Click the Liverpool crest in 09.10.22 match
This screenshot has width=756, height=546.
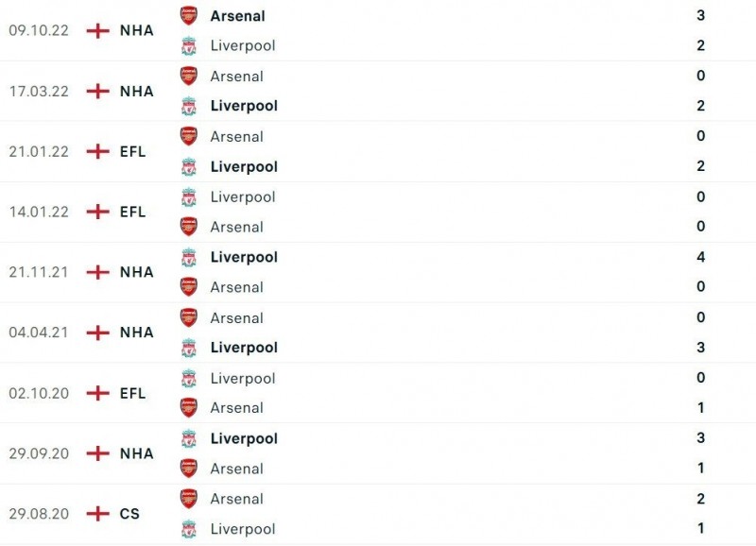point(189,45)
